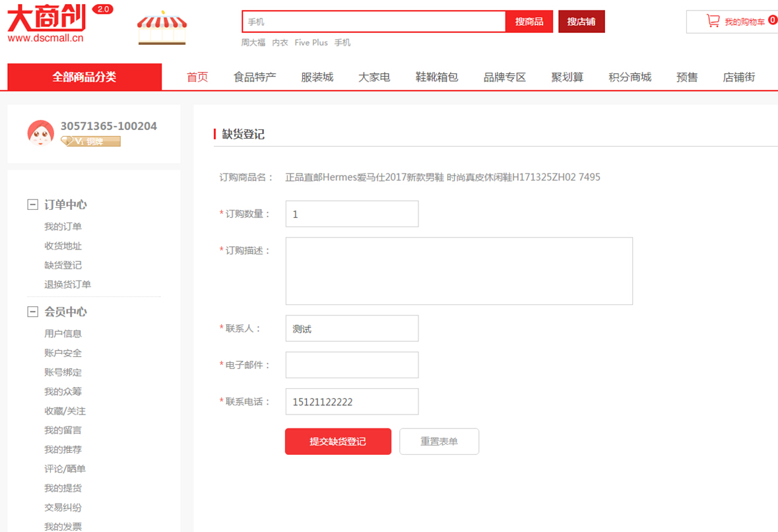Click username 30571365-100204
This screenshot has height=532, width=778.
109,126
